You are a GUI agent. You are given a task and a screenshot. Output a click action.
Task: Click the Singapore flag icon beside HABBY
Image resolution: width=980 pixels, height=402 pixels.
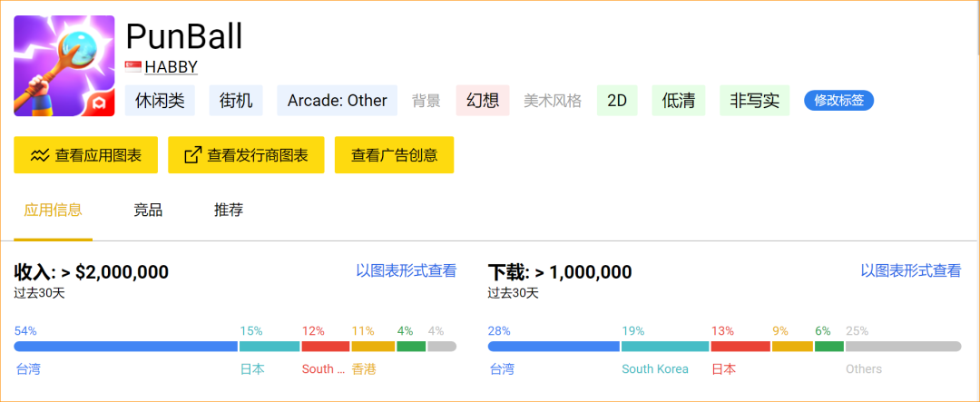[x=133, y=66]
